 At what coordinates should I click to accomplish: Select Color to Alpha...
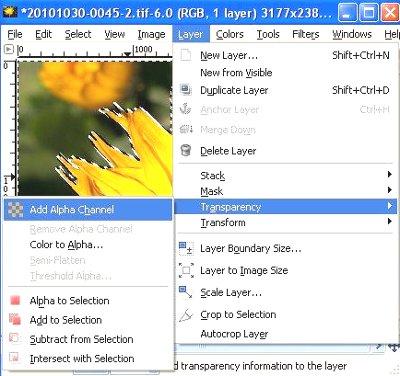click(88, 244)
